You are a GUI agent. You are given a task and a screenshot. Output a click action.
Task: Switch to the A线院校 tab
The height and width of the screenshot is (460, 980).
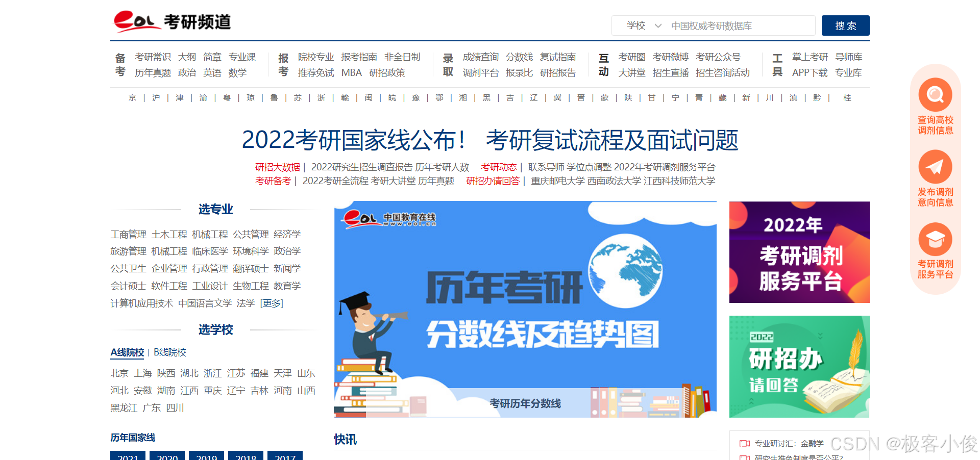[x=127, y=352]
